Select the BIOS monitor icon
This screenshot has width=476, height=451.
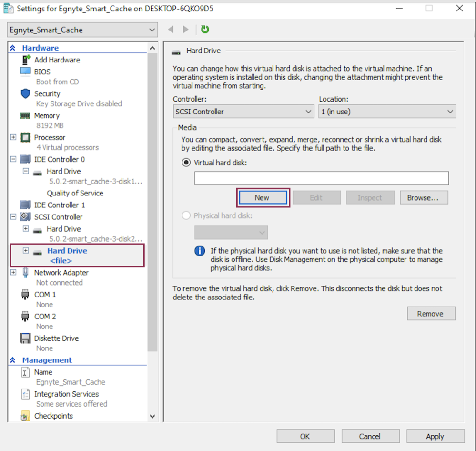pos(26,72)
